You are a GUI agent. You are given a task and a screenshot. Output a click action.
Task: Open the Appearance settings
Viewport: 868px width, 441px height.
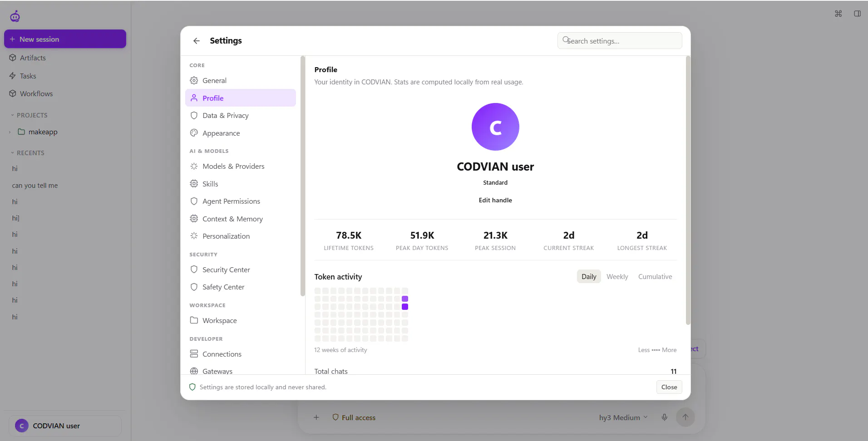coord(241,133)
